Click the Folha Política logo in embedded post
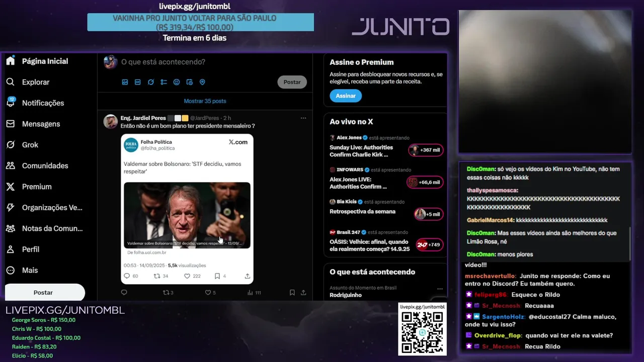The height and width of the screenshot is (362, 644). tap(131, 144)
